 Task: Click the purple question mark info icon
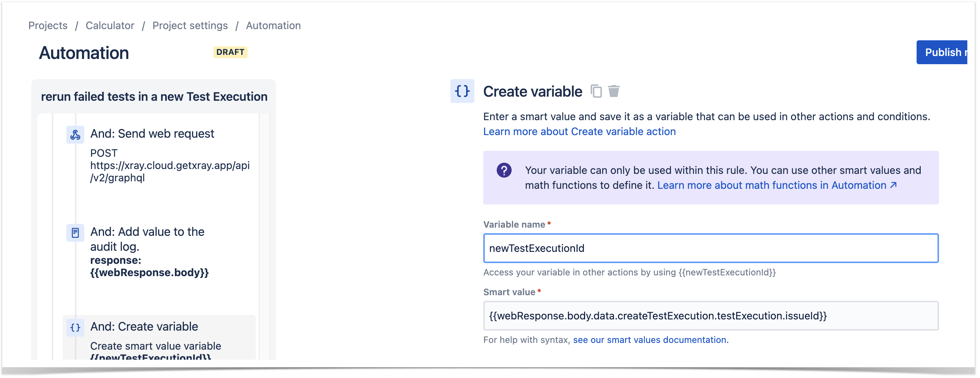click(505, 171)
